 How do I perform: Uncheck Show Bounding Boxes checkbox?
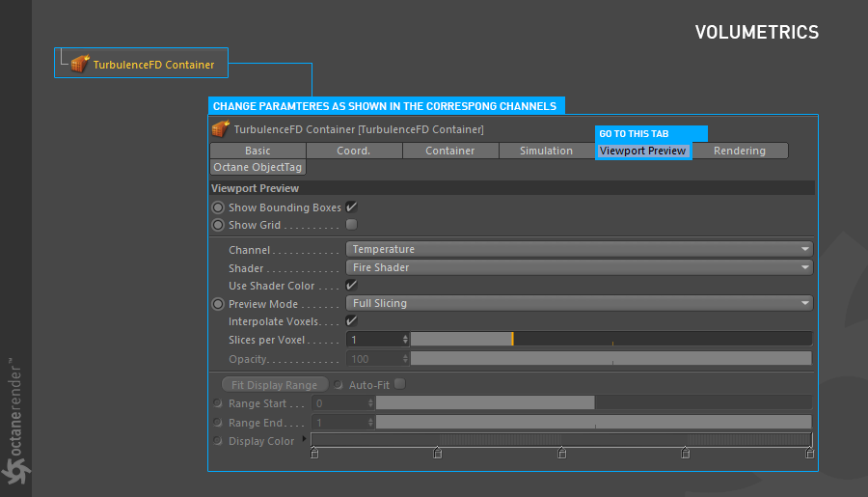tap(351, 207)
